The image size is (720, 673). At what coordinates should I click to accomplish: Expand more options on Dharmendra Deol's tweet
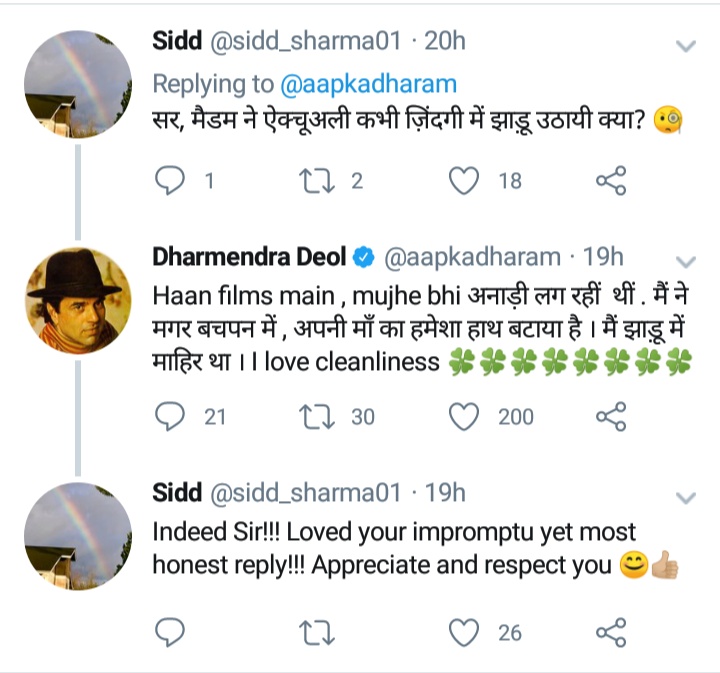[x=686, y=259]
